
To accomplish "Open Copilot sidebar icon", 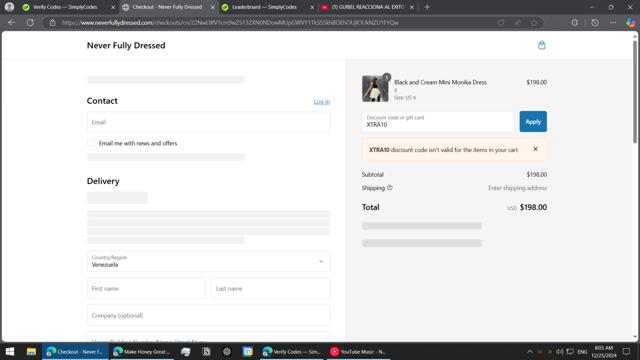I will (631, 22).
